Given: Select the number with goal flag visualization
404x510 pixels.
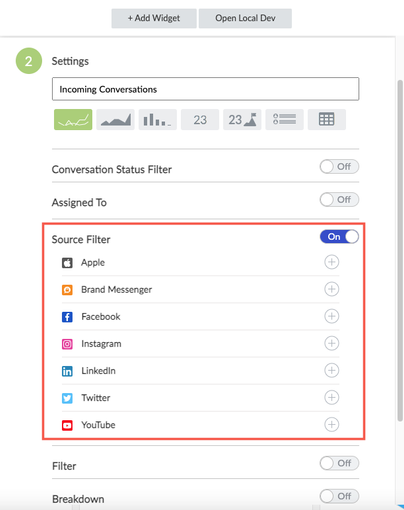Looking at the screenshot, I should [x=242, y=119].
